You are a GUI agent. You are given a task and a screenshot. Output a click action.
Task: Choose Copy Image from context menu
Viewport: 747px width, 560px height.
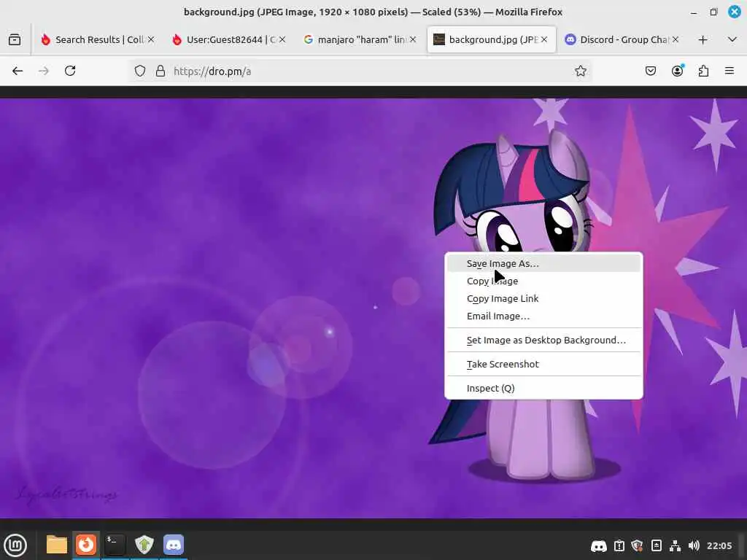click(543, 281)
